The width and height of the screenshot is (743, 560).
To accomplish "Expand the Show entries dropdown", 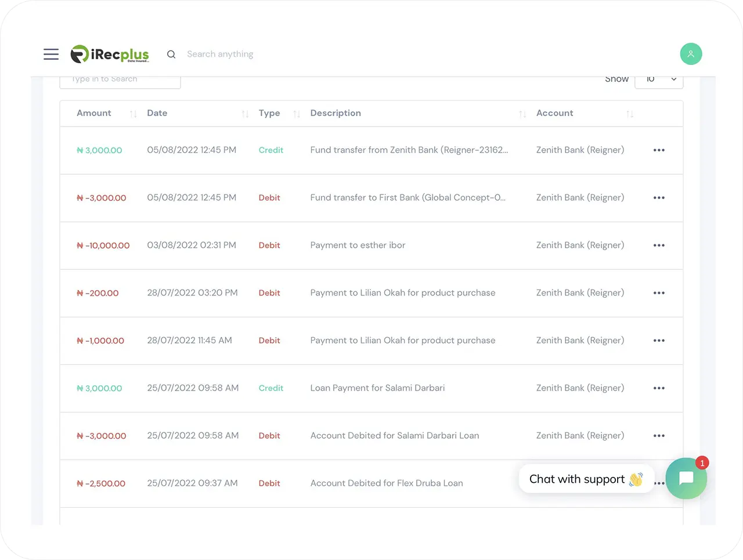I will [x=659, y=80].
